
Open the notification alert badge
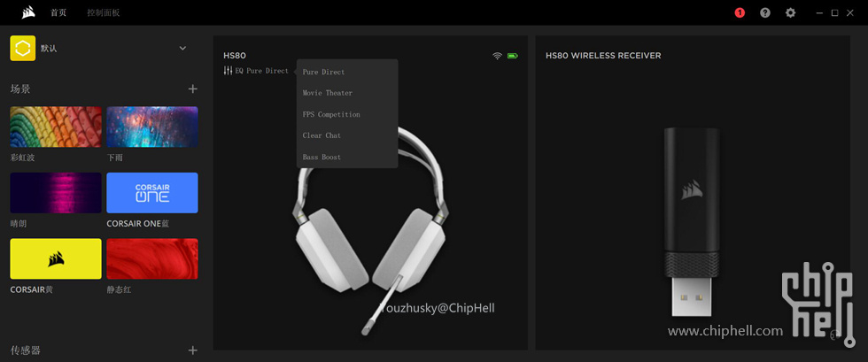(740, 12)
